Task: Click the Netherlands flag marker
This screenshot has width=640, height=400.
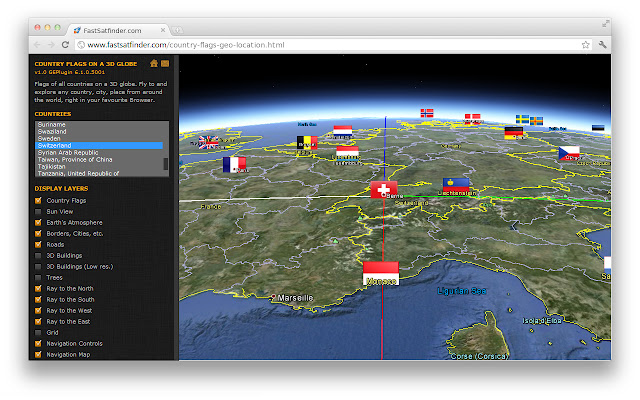Action: 342,131
